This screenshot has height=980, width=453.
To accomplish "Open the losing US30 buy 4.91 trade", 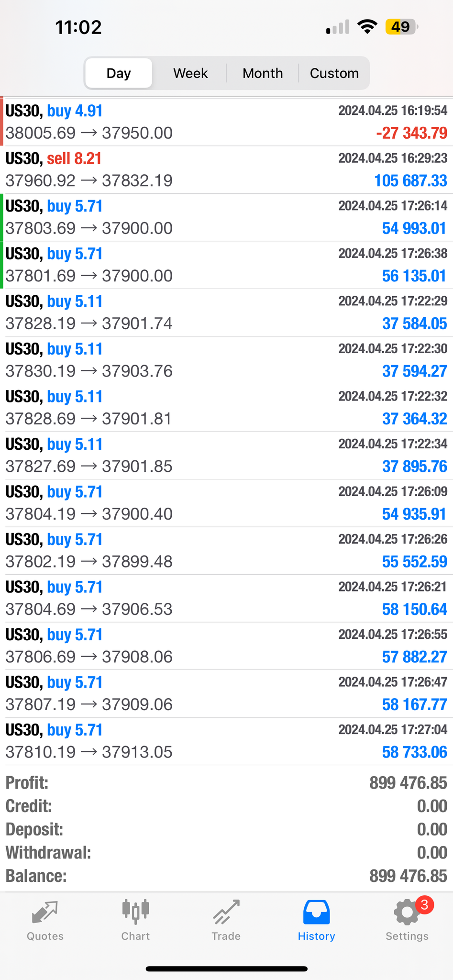I will point(226,122).
